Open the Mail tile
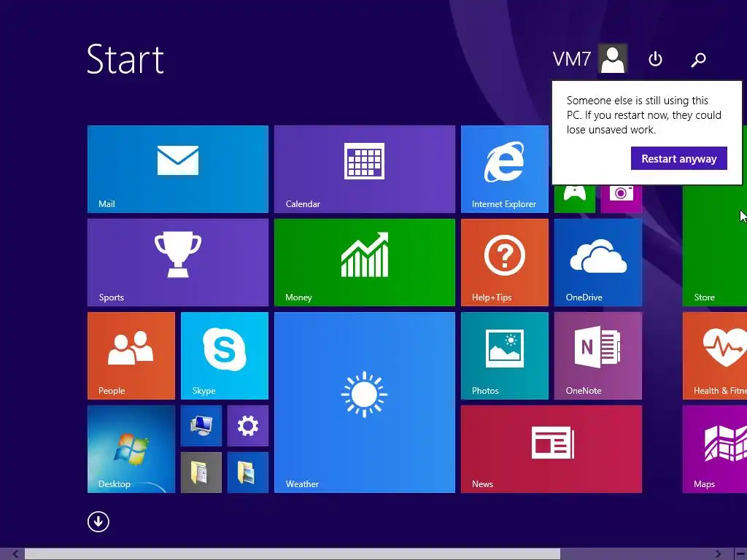Viewport: 747px width, 560px height. [x=178, y=169]
